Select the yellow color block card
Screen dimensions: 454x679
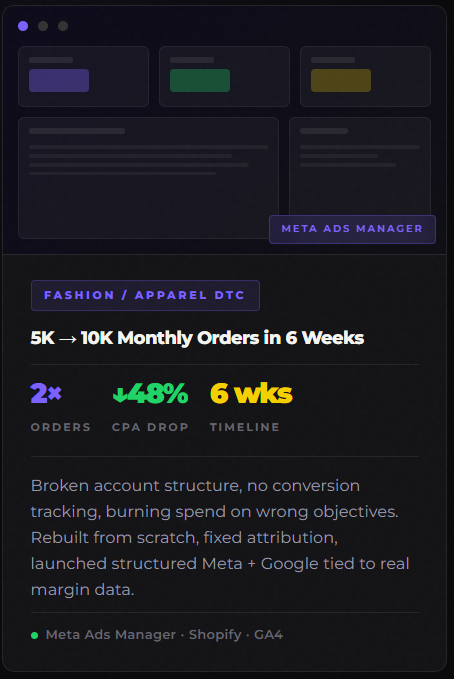(365, 76)
